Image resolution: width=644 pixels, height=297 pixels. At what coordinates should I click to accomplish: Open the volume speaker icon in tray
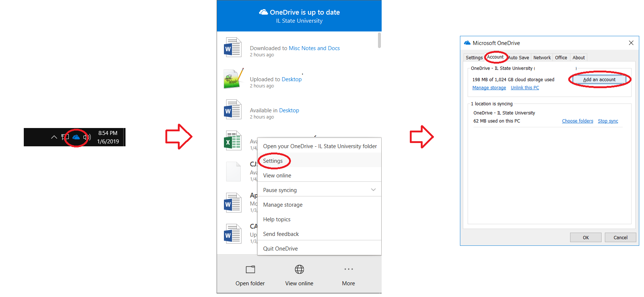coord(87,137)
